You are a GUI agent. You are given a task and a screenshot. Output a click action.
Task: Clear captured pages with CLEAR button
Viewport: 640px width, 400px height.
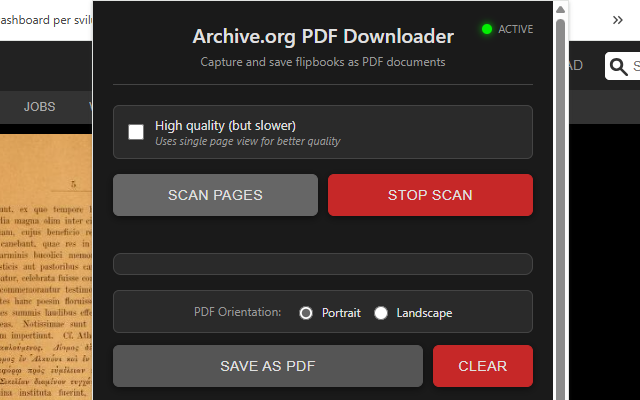483,366
